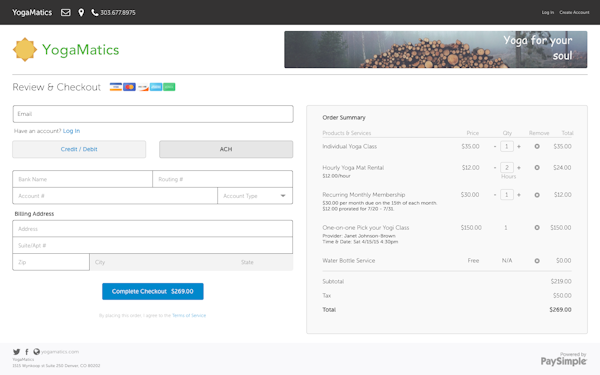Click the Subtotal value $219.00
Screen dimensions: 600x375
[561, 281]
